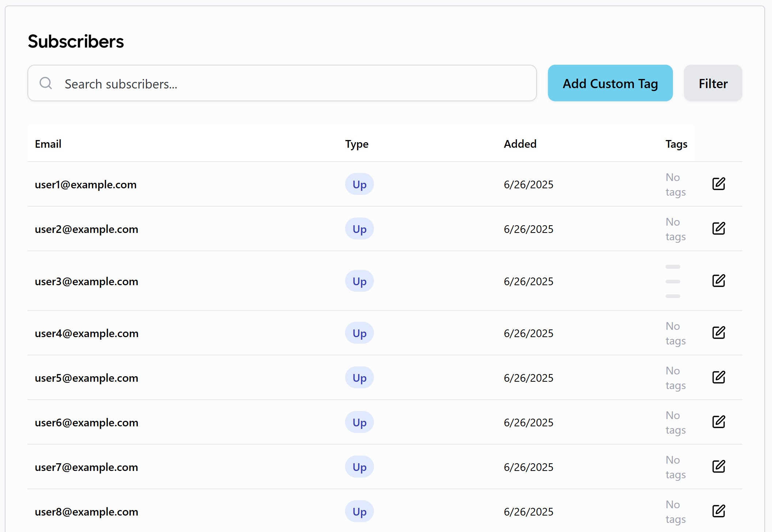Image resolution: width=772 pixels, height=532 pixels.
Task: Click the Tags column header
Action: tap(676, 144)
